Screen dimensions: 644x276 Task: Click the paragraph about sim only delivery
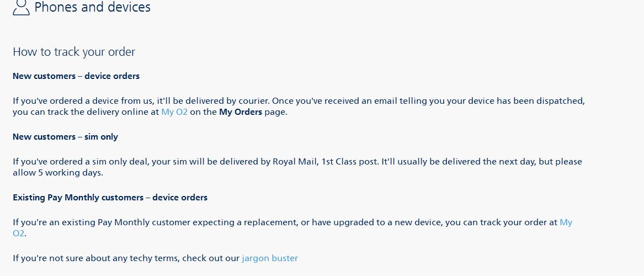click(x=297, y=167)
